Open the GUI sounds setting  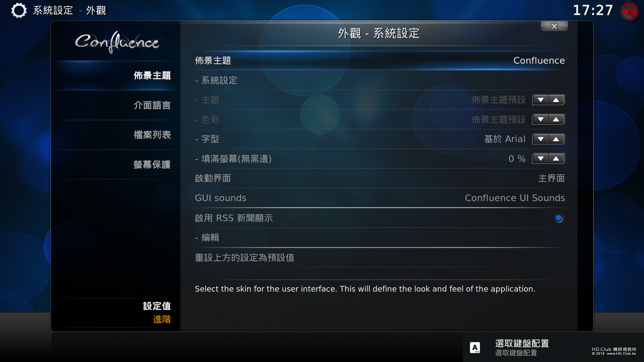pos(380,198)
